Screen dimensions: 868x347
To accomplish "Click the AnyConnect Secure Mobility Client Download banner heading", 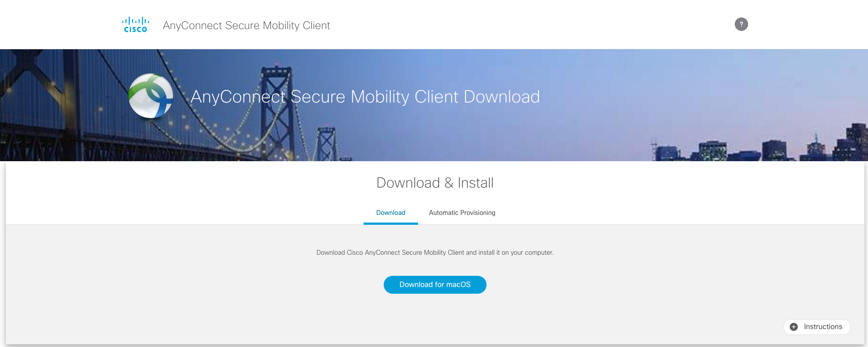I will click(365, 97).
